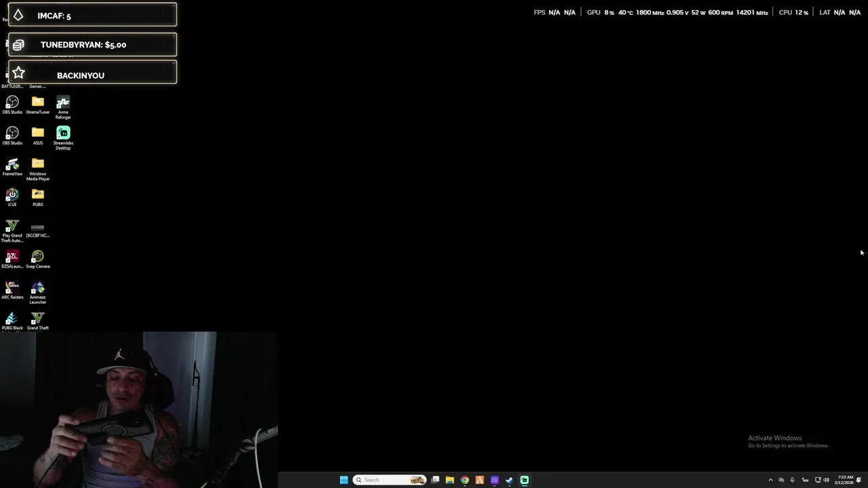Screen dimensions: 868x488
Task: Open the Windows Start menu
Action: [344, 480]
